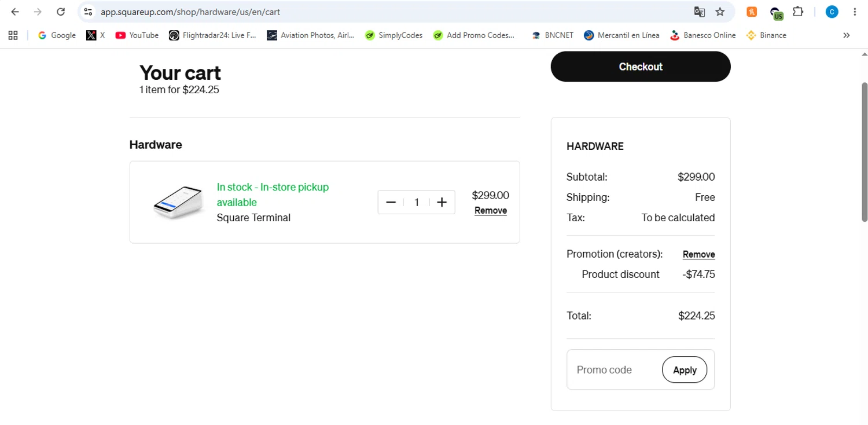Open the BNCNET bookmark
This screenshot has width=868, height=425.
[x=552, y=35]
